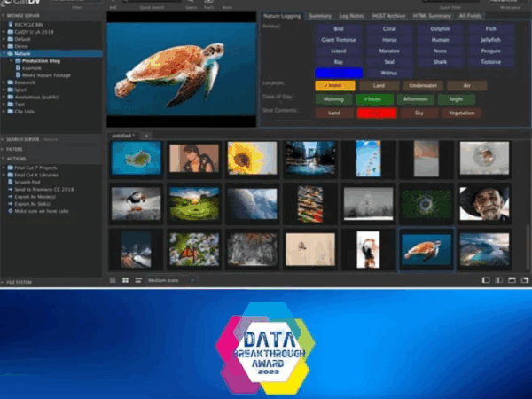Toggle the Underwater location tag

tap(419, 85)
